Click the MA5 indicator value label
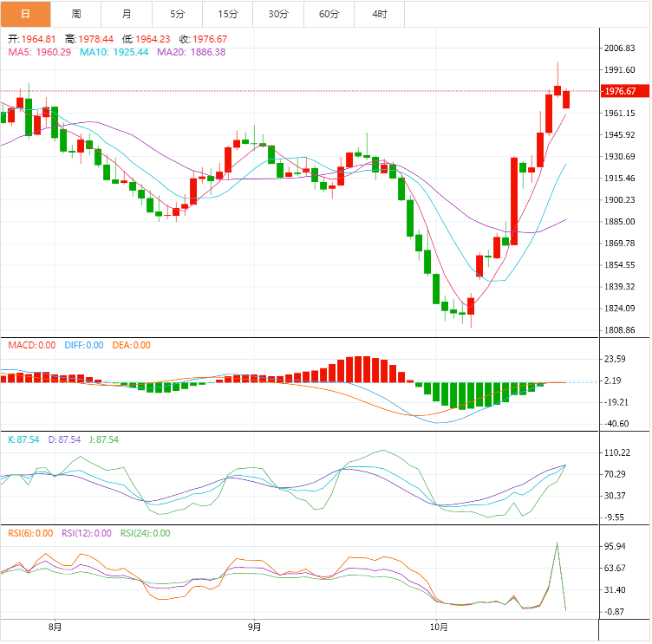Screen dimensions: 652x644 pos(40,52)
